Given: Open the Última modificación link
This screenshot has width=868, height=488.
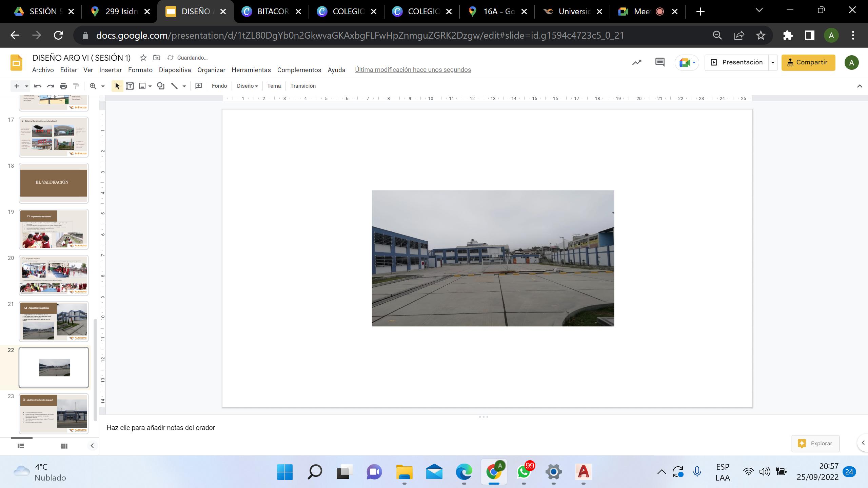Looking at the screenshot, I should tap(413, 70).
